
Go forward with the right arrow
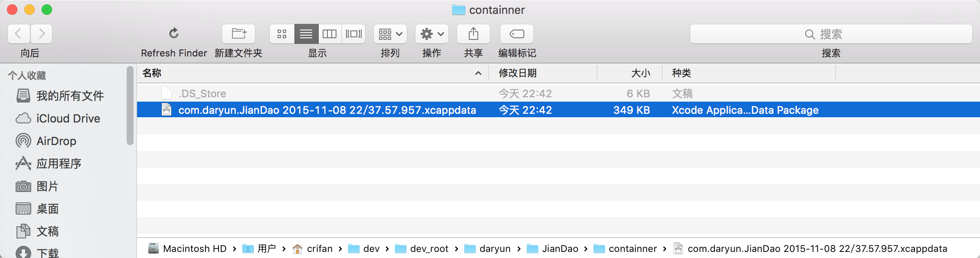(42, 33)
